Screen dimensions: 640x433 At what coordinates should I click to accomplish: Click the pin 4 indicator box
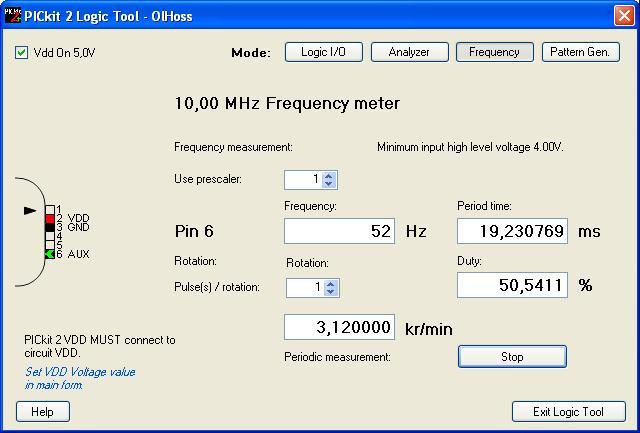(50, 236)
